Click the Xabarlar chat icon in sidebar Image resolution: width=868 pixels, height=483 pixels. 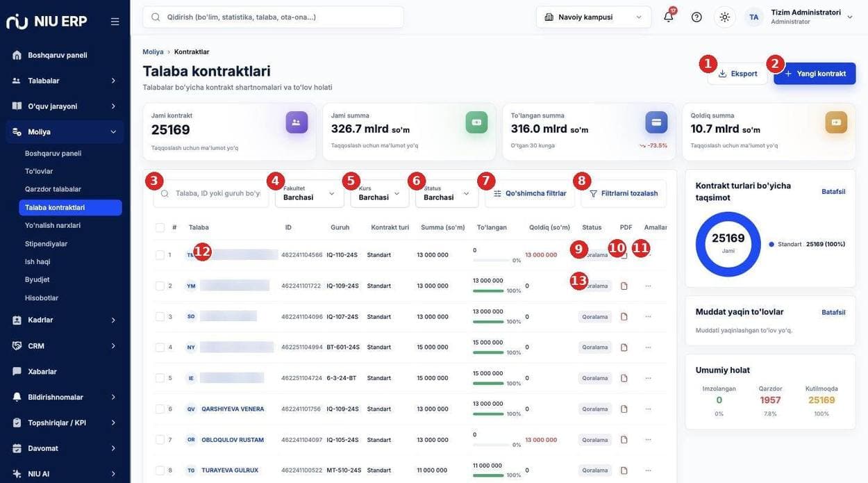(17, 371)
